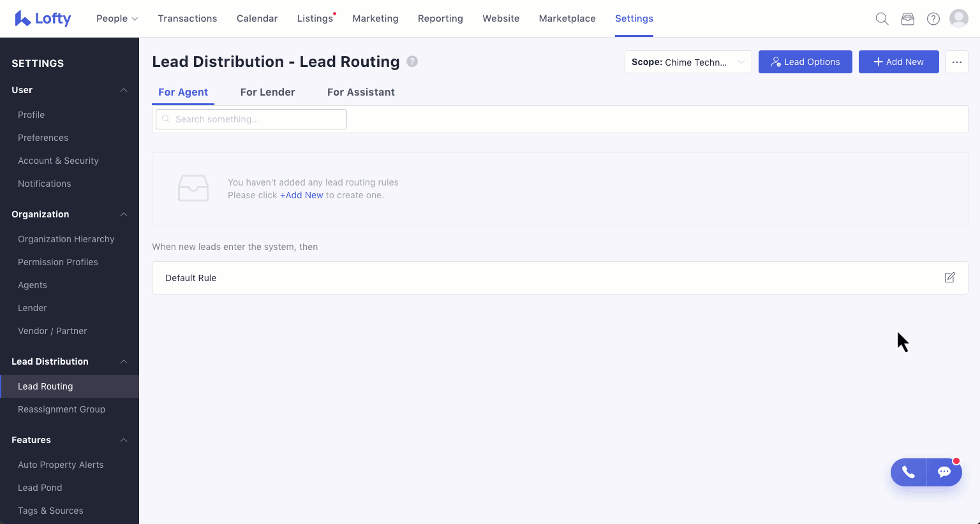Open Agents in sidebar
Screen dimensions: 980x524
(x=33, y=285)
